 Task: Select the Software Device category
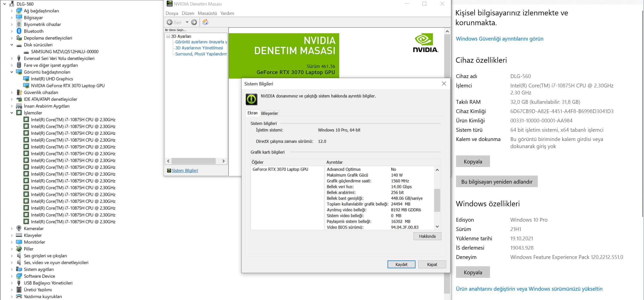tap(39, 276)
